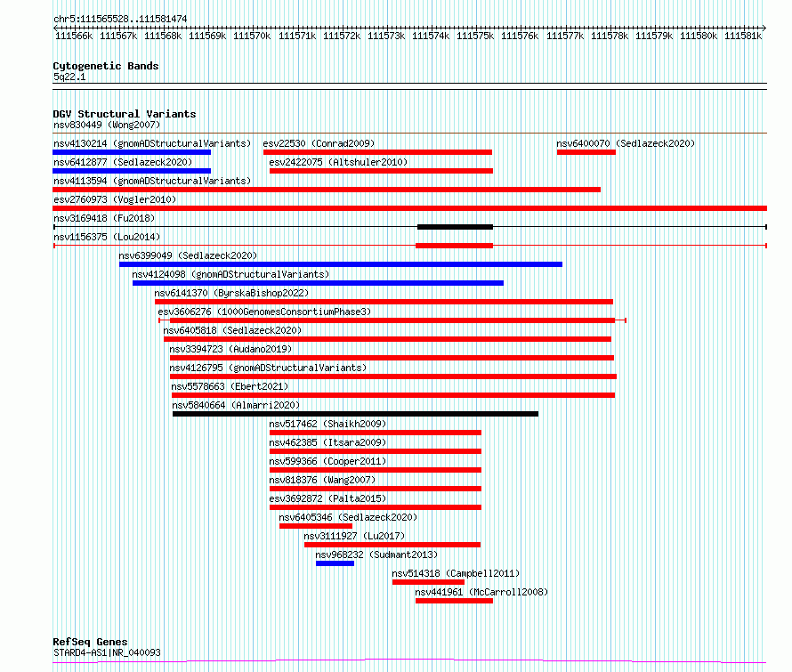The image size is (792, 672).
Task: Select the nsv6399049 (Sedlazeck2020) blue bar
Action: tap(341, 264)
